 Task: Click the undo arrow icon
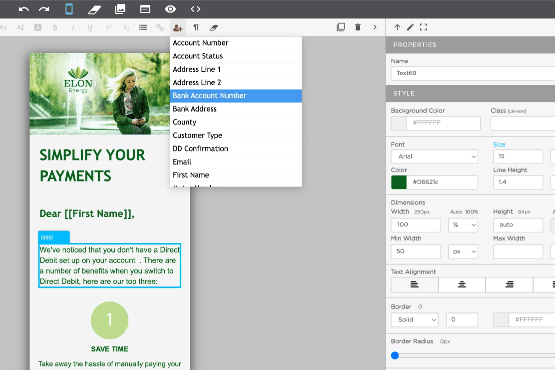coord(24,9)
